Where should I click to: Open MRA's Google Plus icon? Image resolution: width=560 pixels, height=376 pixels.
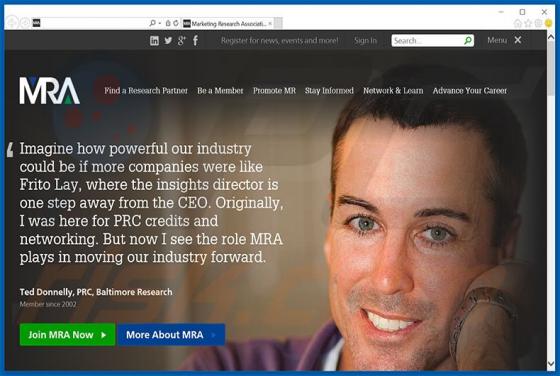pyautogui.click(x=181, y=41)
